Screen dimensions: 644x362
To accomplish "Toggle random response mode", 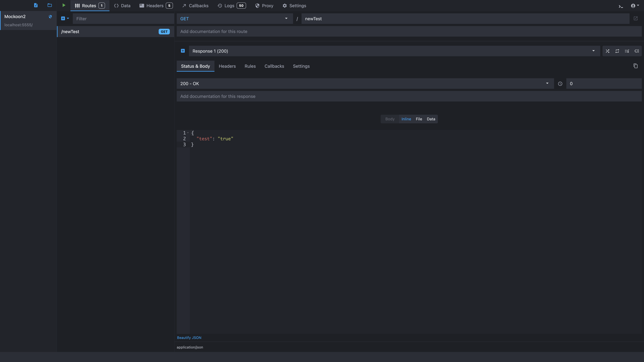I will 607,51.
